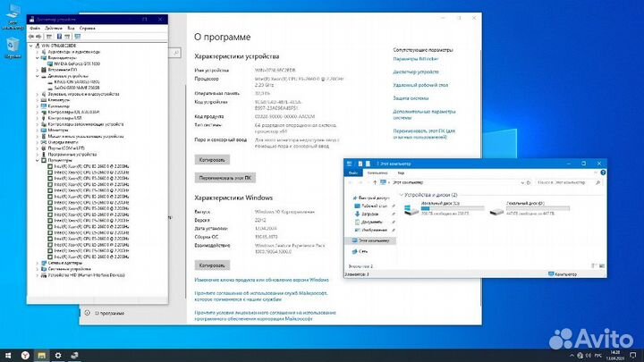Open the Диспетчер устройств link in Settings
Image resolution: width=644 pixels, height=362 pixels.
tap(416, 72)
